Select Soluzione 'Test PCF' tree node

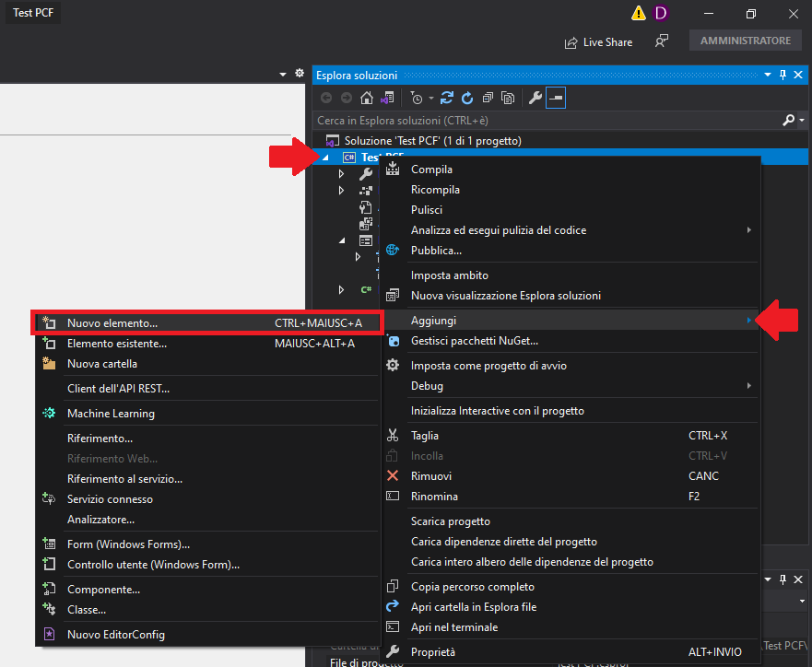[x=432, y=141]
